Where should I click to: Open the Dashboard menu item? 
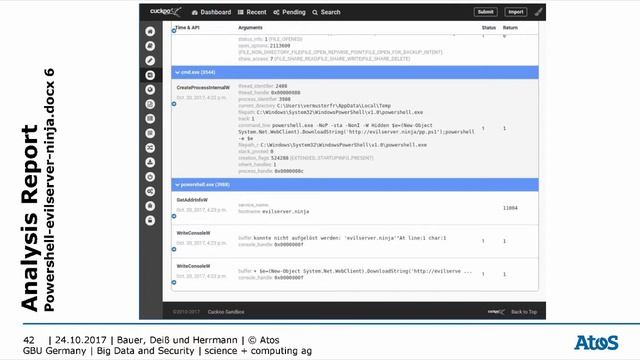pos(211,12)
